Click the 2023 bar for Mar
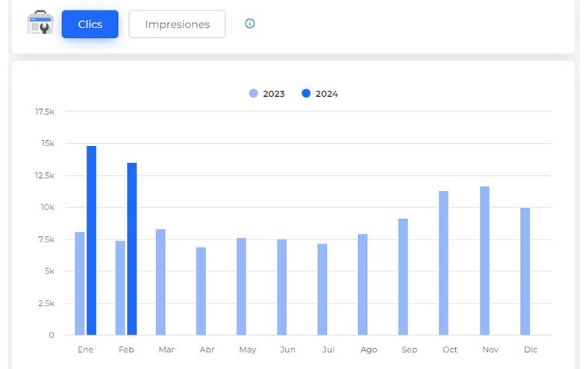Image resolution: width=588 pixels, height=369 pixels. click(x=160, y=282)
